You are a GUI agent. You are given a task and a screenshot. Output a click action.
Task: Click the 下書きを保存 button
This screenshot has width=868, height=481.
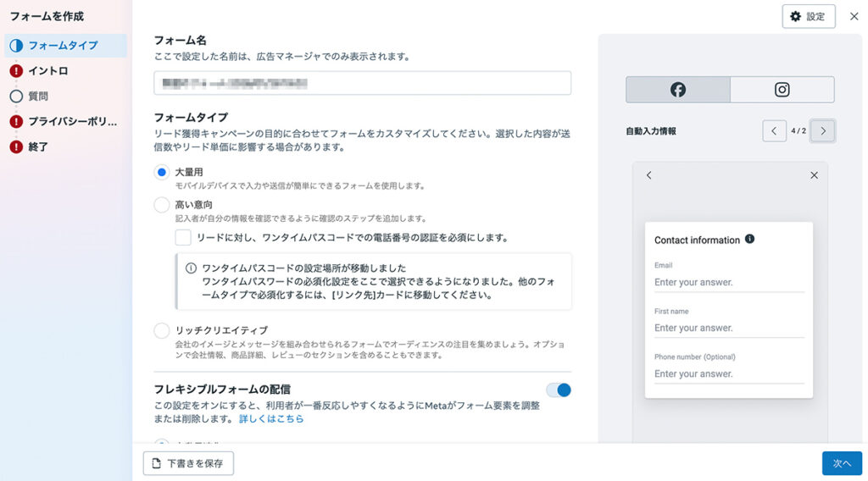pos(188,463)
